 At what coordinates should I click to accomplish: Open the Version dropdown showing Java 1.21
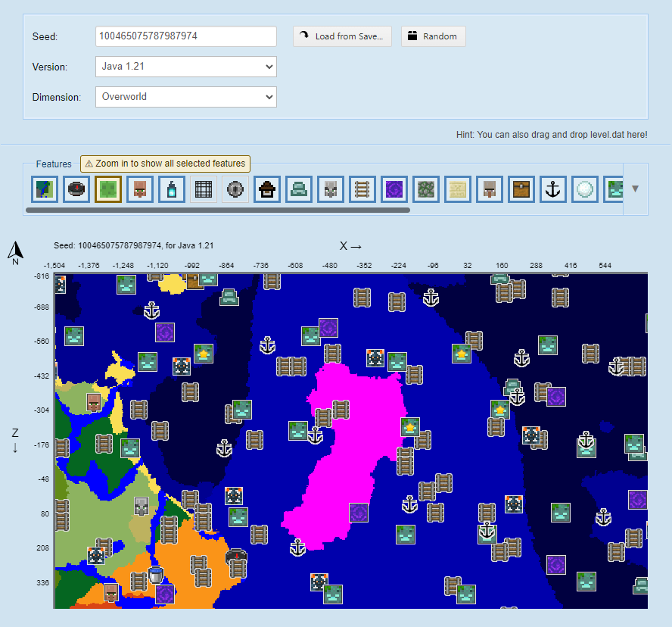pyautogui.click(x=186, y=67)
